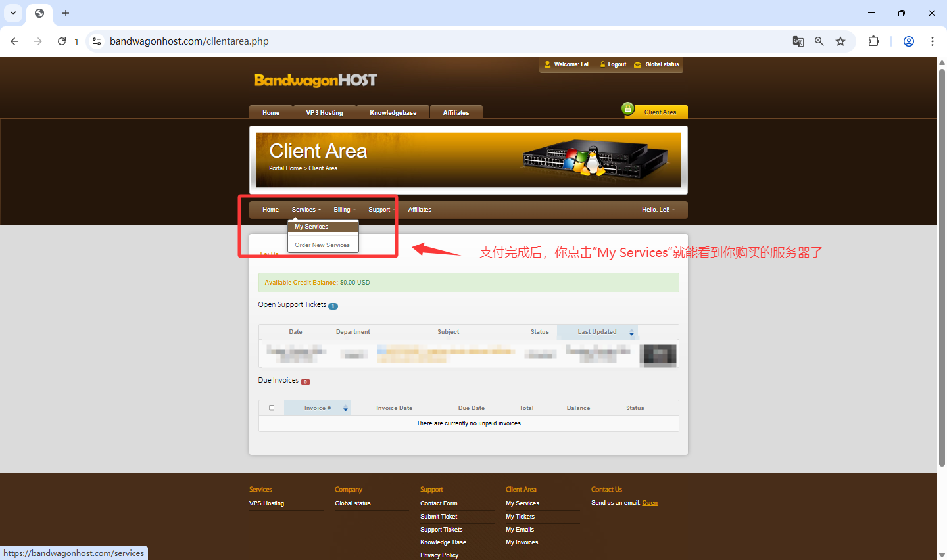The width and height of the screenshot is (947, 560).
Task: Expand the Support dropdown menu
Action: click(x=380, y=210)
